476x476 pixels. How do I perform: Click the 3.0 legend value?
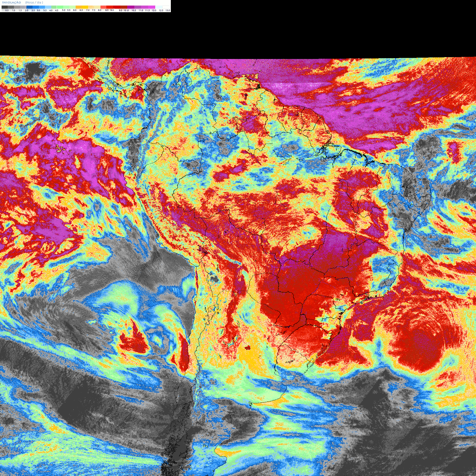[x=38, y=10]
